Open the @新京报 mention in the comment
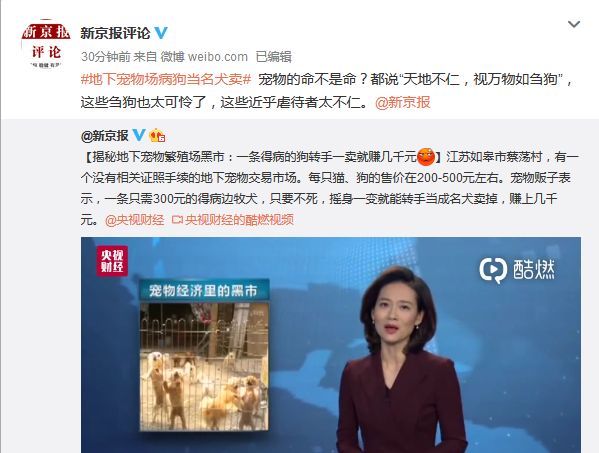Viewport: 599px width, 453px height. [x=403, y=102]
